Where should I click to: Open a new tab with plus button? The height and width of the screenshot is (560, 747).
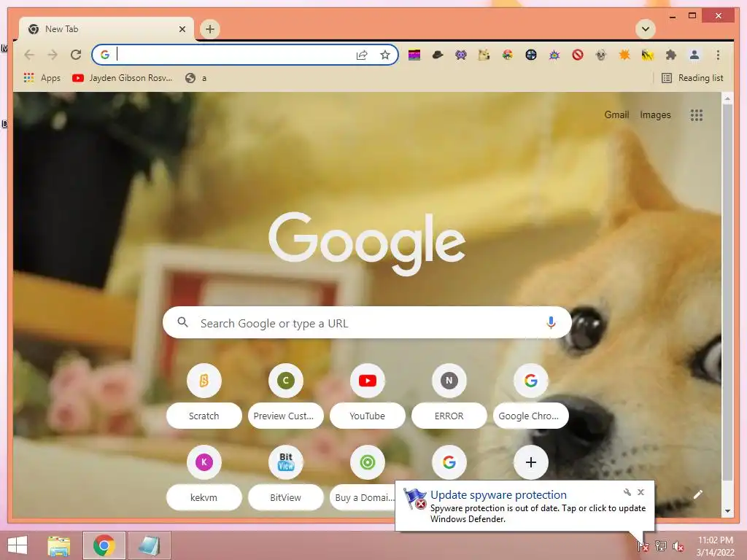(x=209, y=29)
